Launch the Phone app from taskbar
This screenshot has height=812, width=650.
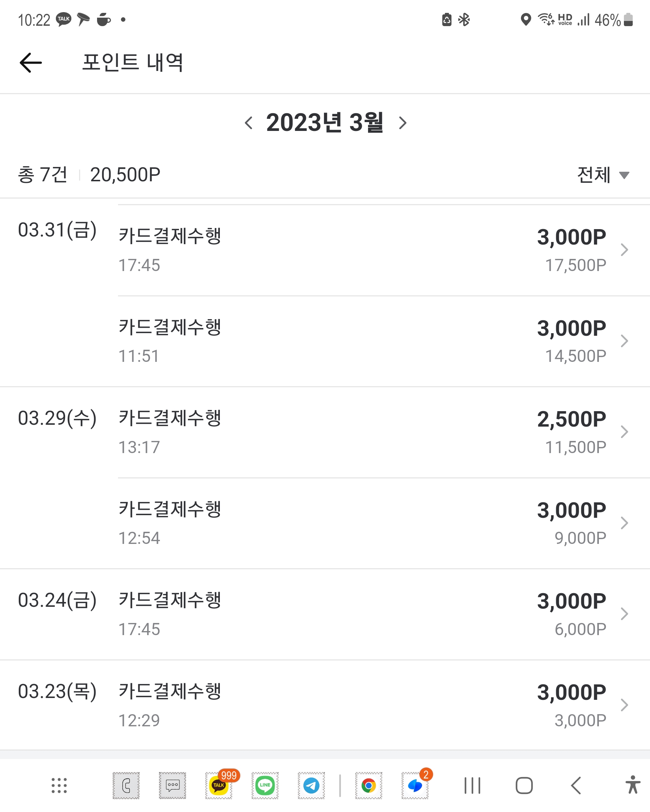[126, 786]
